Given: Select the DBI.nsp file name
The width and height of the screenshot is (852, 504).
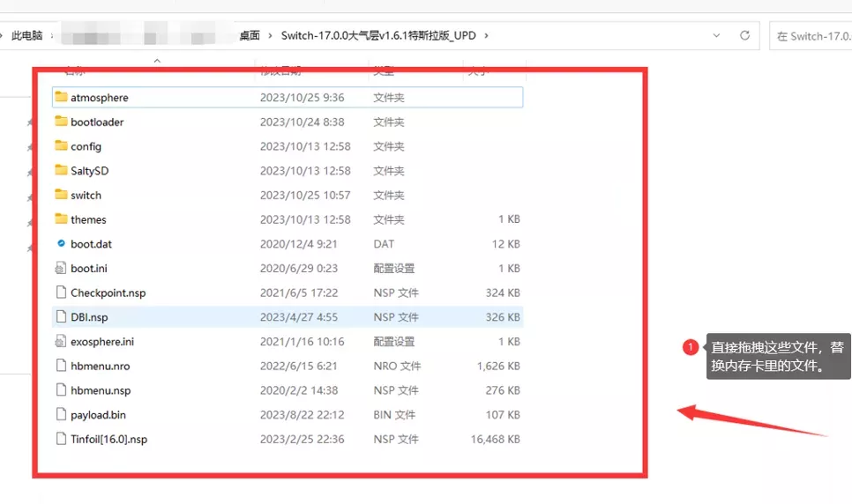Looking at the screenshot, I should (x=89, y=318).
